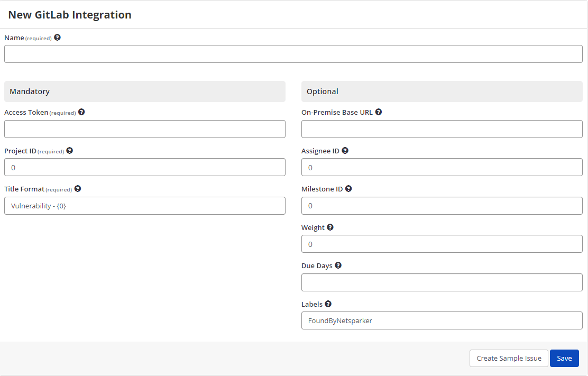This screenshot has width=588, height=376.
Task: Open the help tooltip for Name field
Action: pos(57,37)
